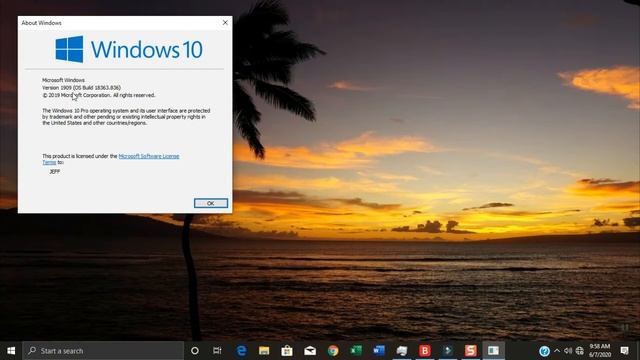Screen dimensions: 640x360
Task: Open the Microsoft Software License Terms link
Action: (x=149, y=156)
